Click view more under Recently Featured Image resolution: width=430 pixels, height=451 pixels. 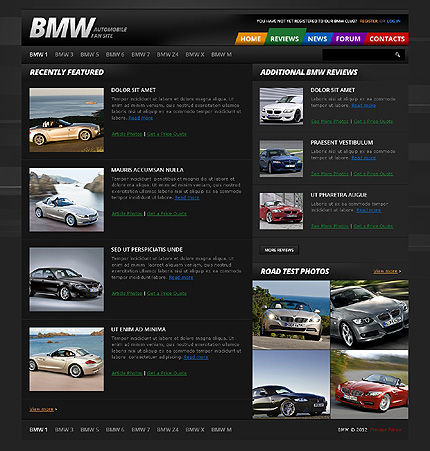click(x=42, y=409)
